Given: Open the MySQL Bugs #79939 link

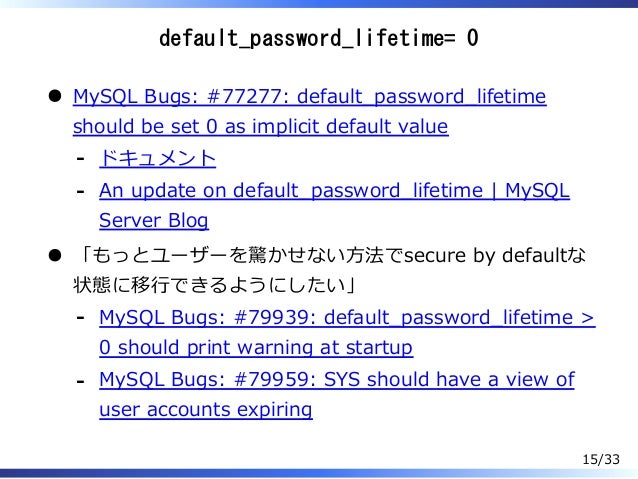Looking at the screenshot, I should coord(347,317).
